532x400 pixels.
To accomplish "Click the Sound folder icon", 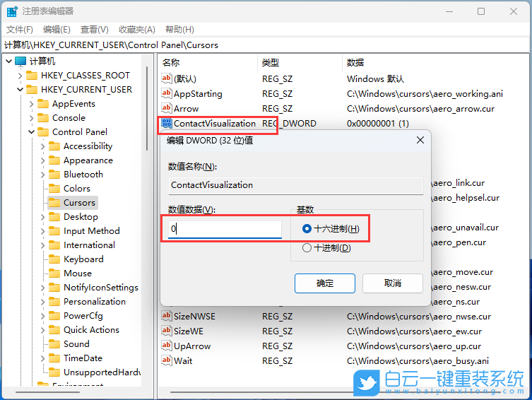I will (54, 344).
